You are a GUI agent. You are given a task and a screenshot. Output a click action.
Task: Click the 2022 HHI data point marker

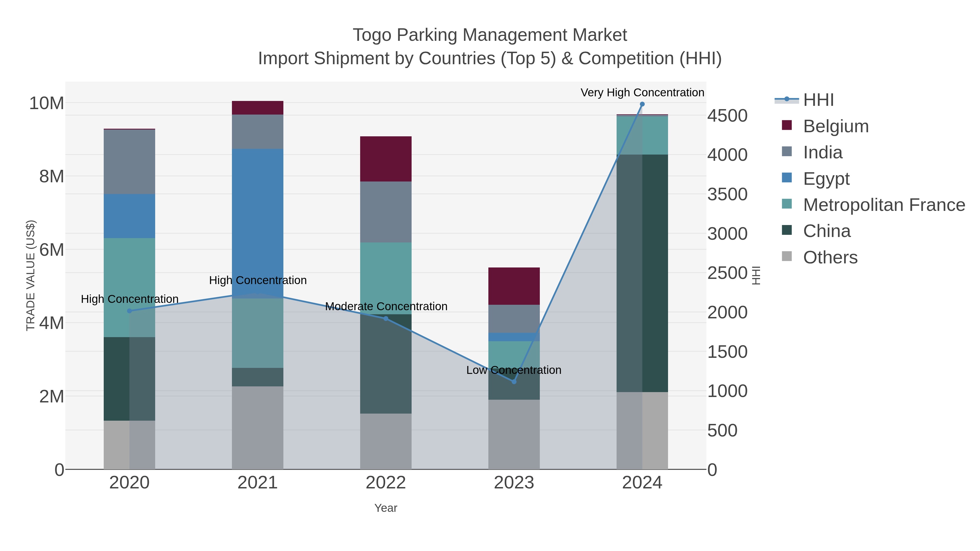pyautogui.click(x=386, y=319)
